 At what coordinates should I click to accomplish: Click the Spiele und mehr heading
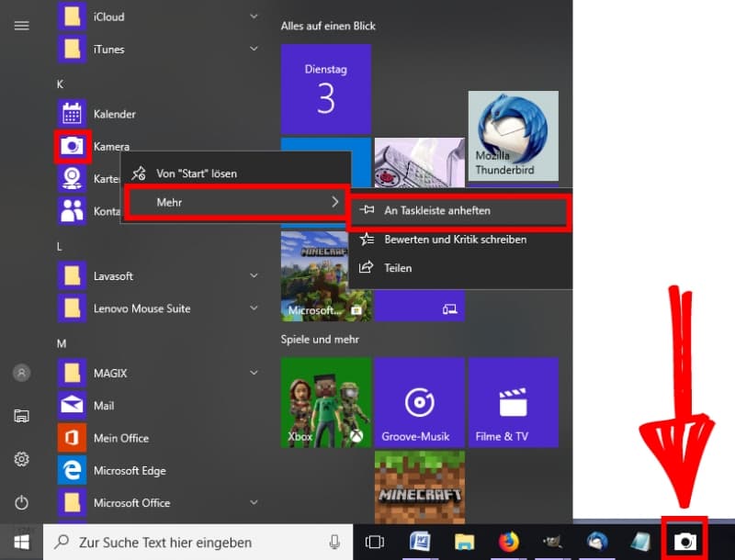[x=320, y=339]
